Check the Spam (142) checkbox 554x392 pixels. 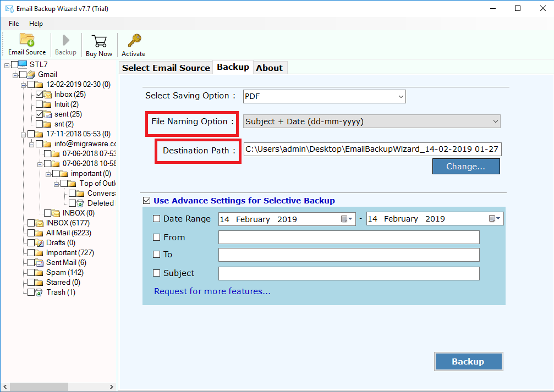coord(31,272)
